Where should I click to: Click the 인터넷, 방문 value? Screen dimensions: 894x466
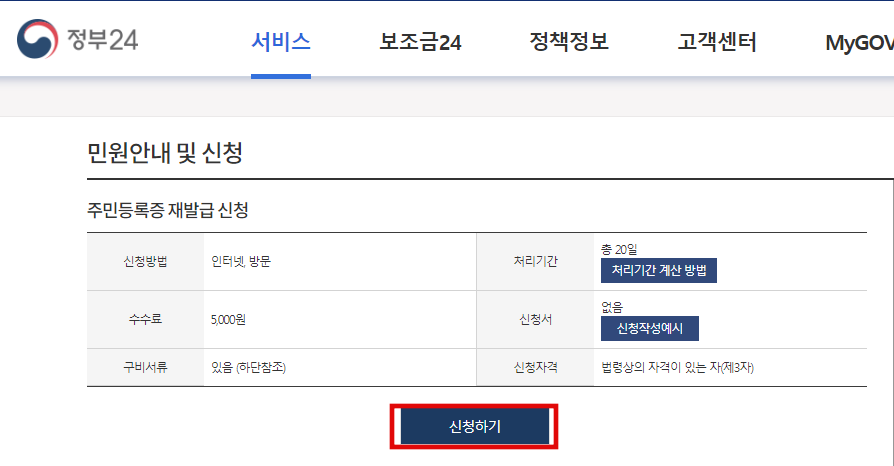pyautogui.click(x=241, y=262)
